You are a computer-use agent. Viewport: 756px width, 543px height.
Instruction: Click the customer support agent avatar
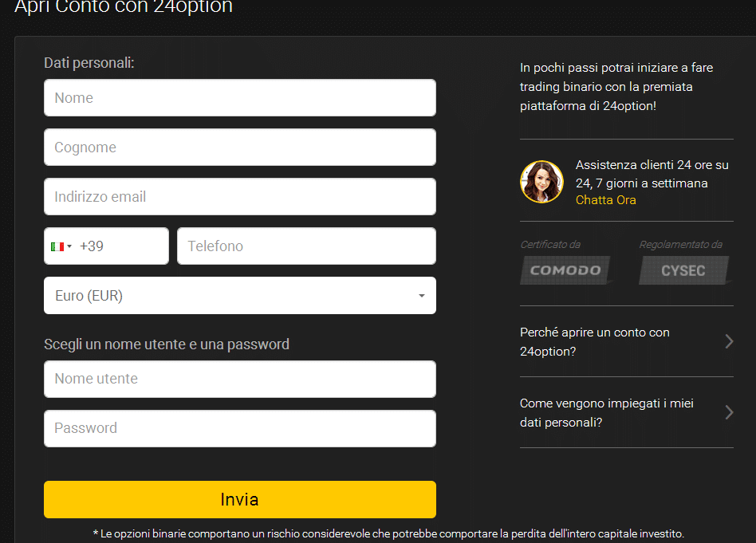point(542,182)
